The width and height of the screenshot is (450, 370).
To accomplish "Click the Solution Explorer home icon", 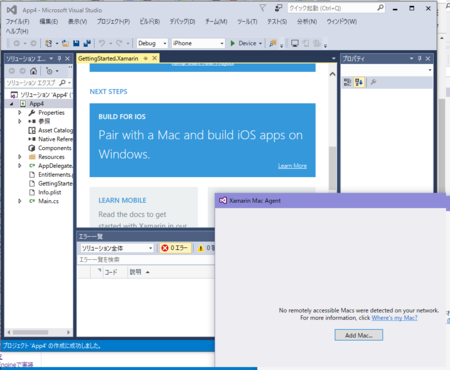I will click(x=33, y=71).
